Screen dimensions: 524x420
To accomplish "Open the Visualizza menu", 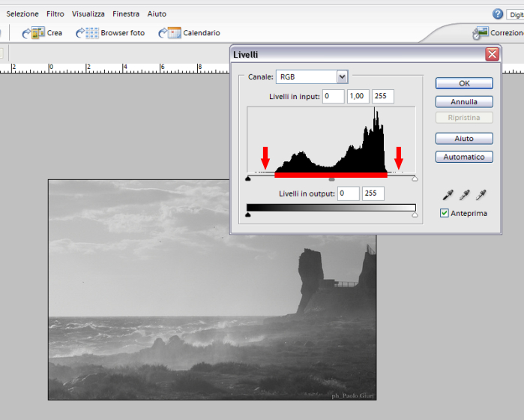I will click(88, 14).
